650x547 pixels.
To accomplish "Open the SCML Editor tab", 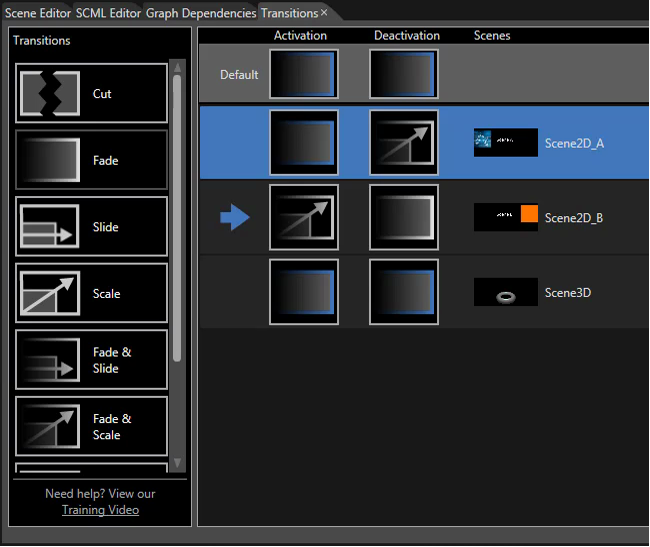I will pos(109,13).
